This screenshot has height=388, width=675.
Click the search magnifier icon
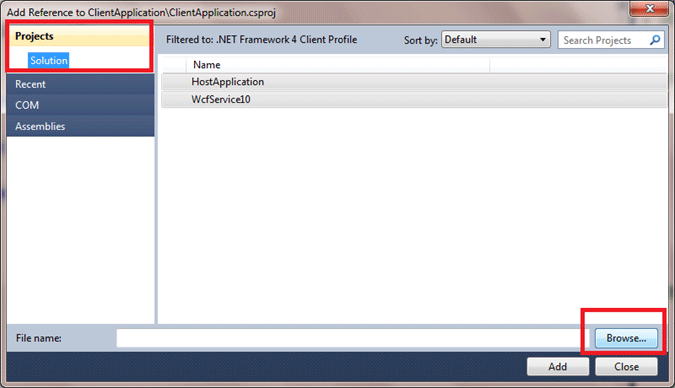[x=655, y=40]
